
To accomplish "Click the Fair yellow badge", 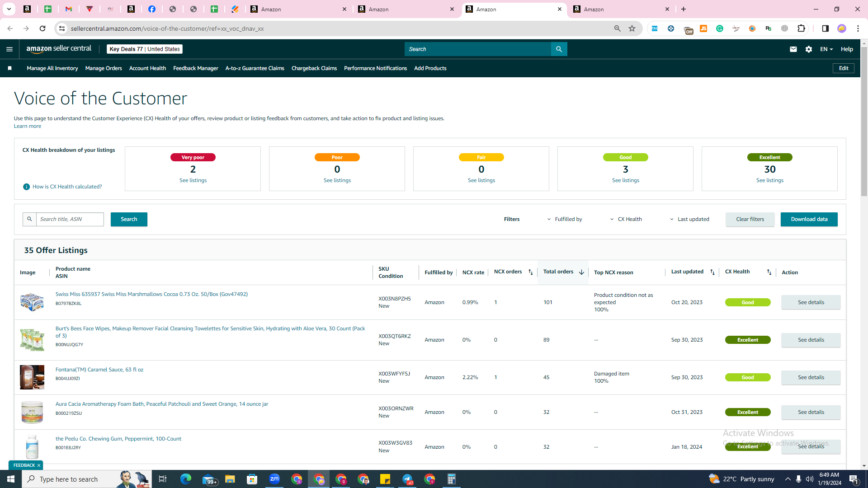I will point(481,157).
